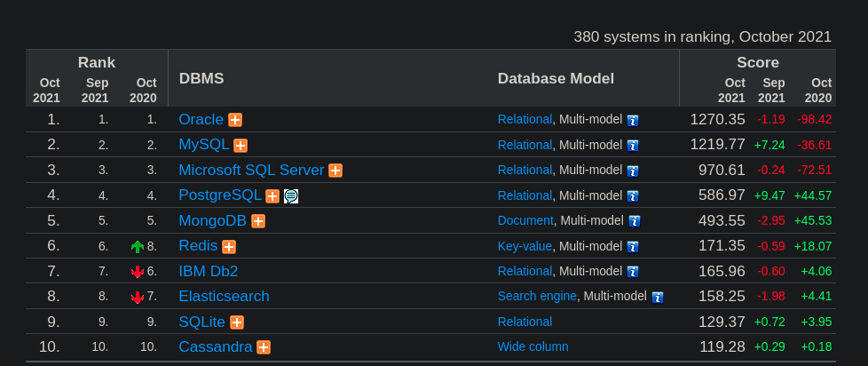Click the green up arrow in Redis row

point(138,246)
